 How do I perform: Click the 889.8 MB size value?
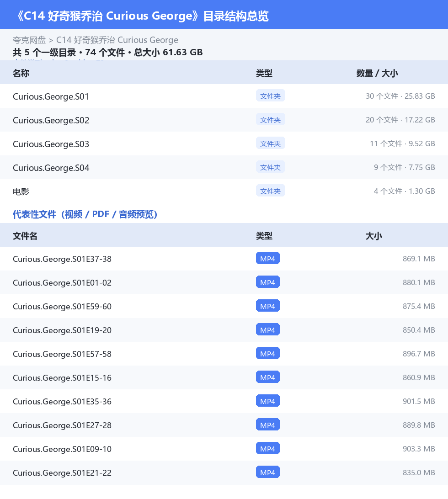click(x=419, y=425)
